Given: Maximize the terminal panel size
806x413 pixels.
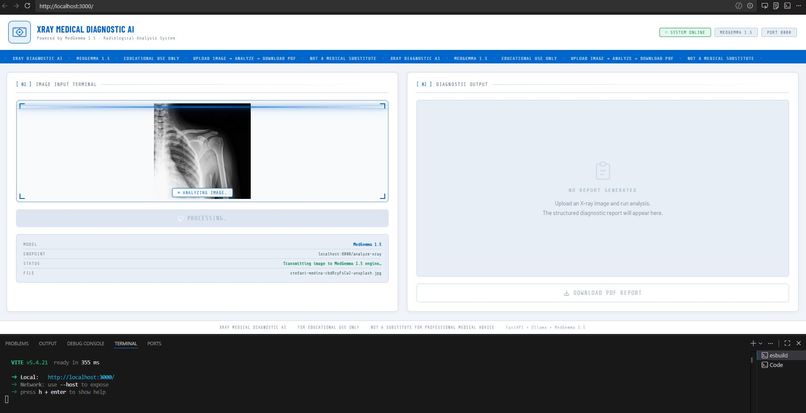Looking at the screenshot, I should pyautogui.click(x=787, y=343).
